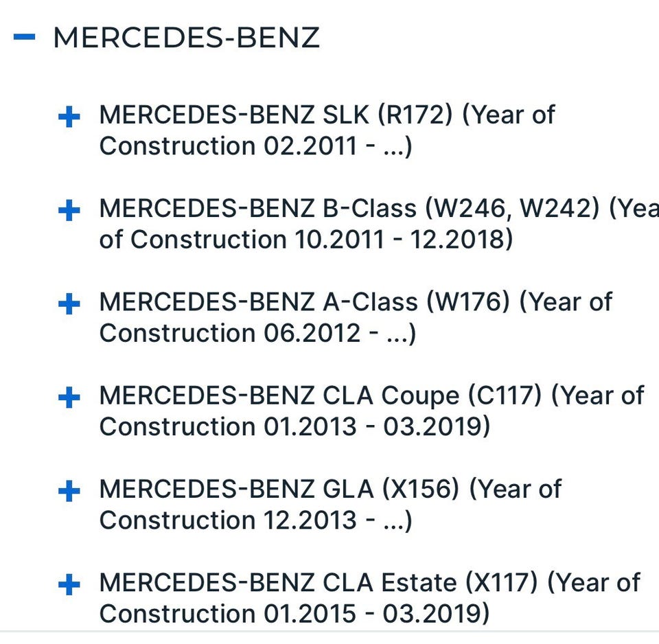
Task: Click the GLA 'Construction 12.2013 - ...' line
Action: point(255,520)
